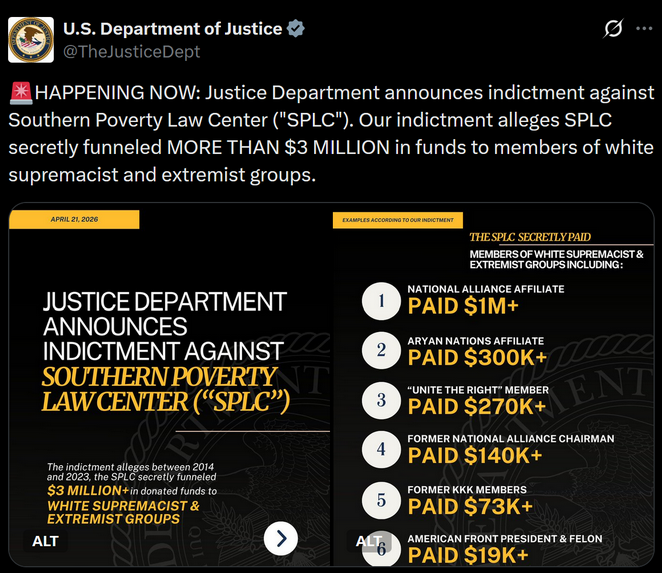Click the number 5 circle badge
This screenshot has width=662, height=573.
pyautogui.click(x=381, y=498)
